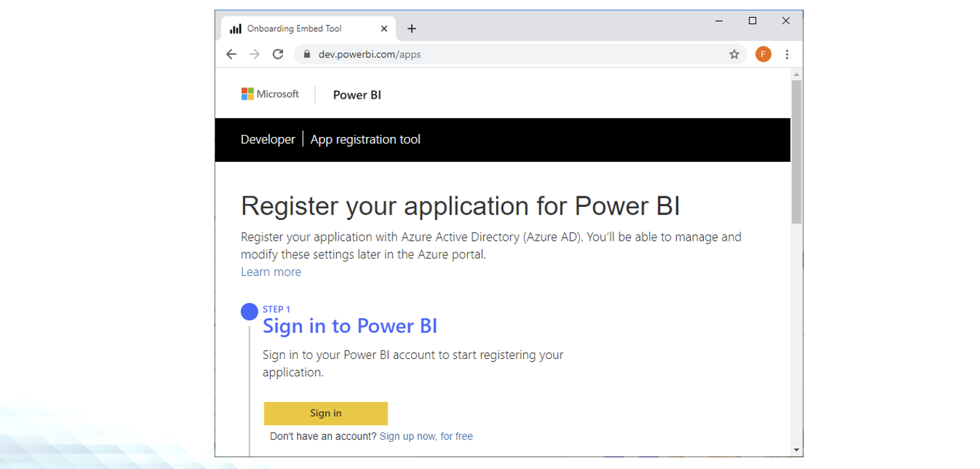Click the Step 1 blue circle marker
Screen dimensions: 980x469
[x=249, y=312]
